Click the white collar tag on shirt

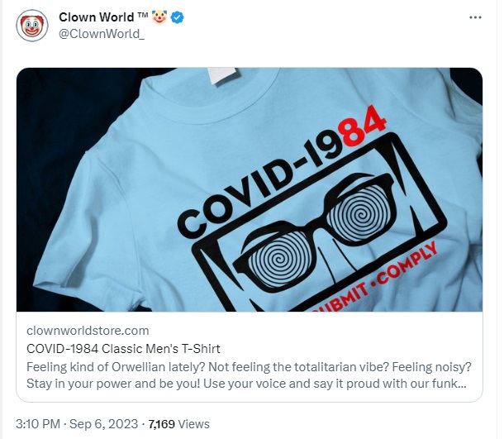[x=223, y=75]
